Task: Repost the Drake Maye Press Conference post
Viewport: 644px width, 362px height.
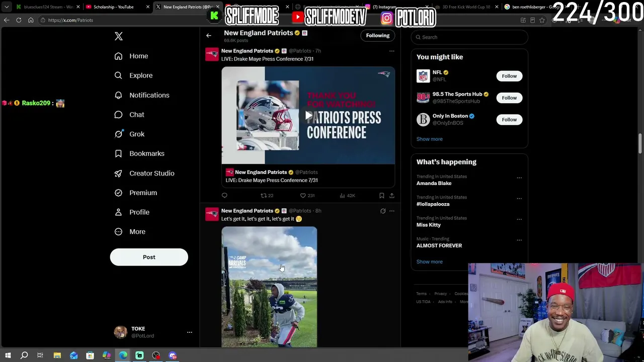Action: [x=267, y=196]
